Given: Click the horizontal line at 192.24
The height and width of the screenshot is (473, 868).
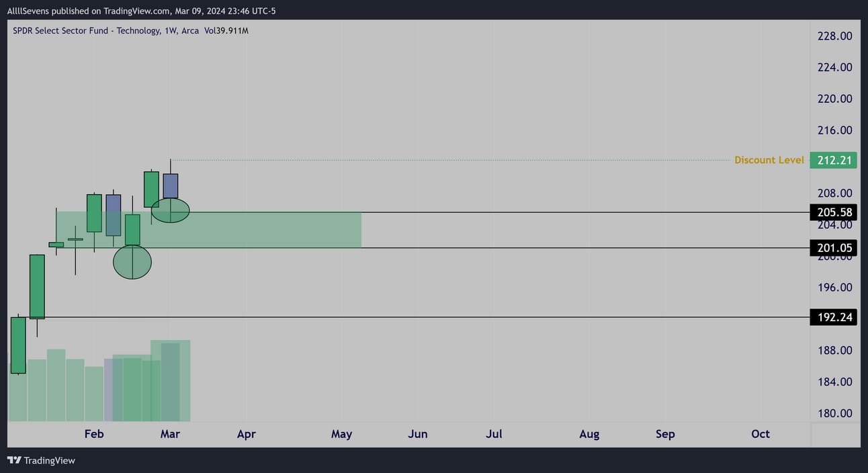Looking at the screenshot, I should click(470, 317).
